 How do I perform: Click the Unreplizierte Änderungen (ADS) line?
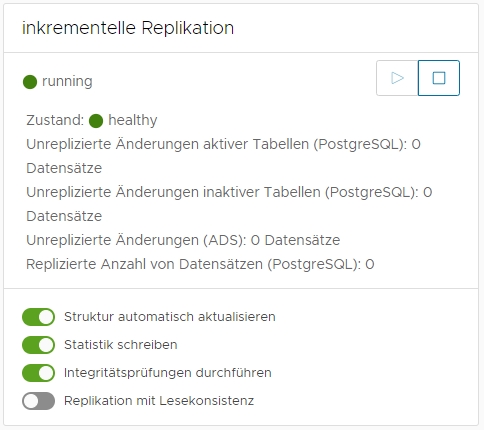coord(183,240)
